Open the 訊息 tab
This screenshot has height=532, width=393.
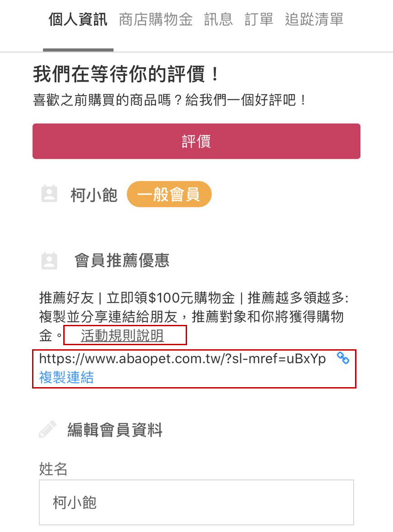coord(219,19)
